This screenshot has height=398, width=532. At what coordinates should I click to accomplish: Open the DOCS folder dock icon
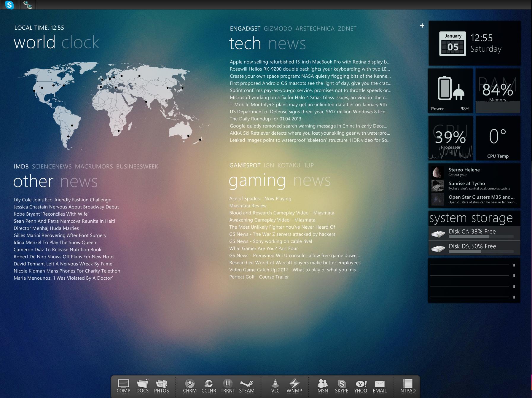click(x=142, y=386)
